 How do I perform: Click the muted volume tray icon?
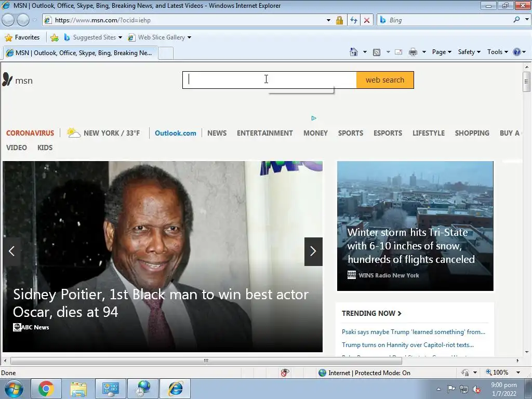477,390
